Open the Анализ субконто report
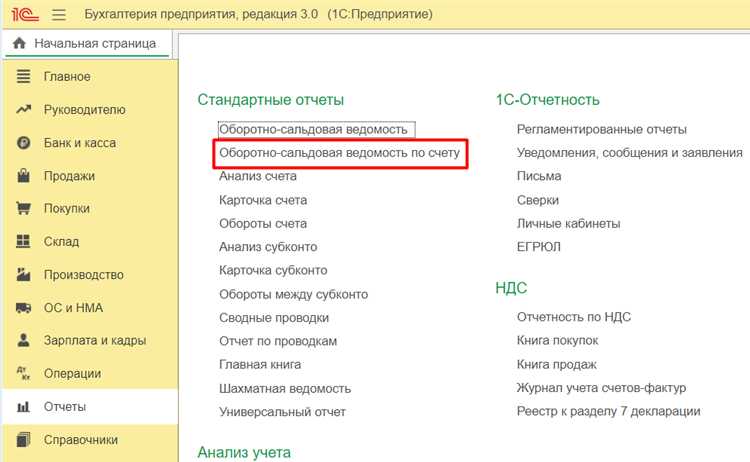The image size is (750, 462). (268, 247)
